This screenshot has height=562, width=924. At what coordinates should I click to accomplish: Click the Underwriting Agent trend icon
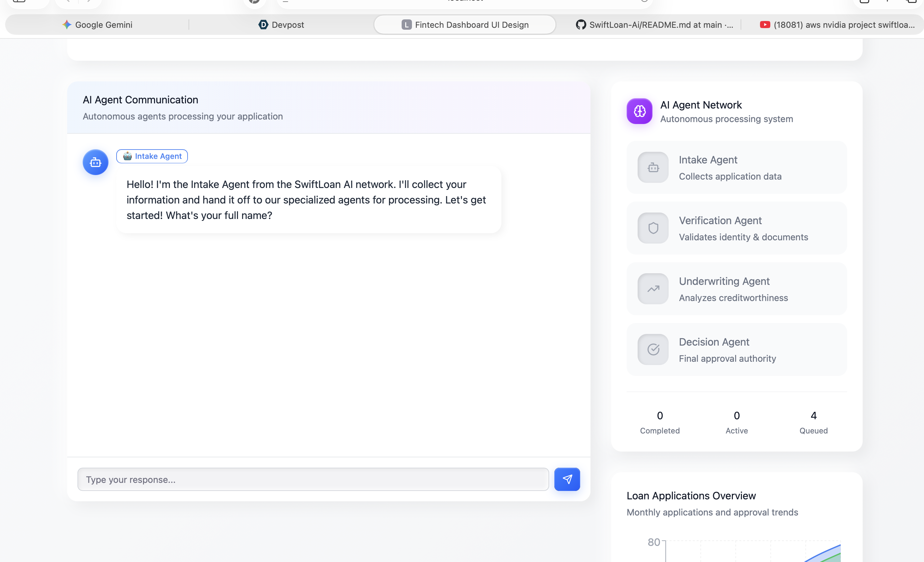[653, 288]
